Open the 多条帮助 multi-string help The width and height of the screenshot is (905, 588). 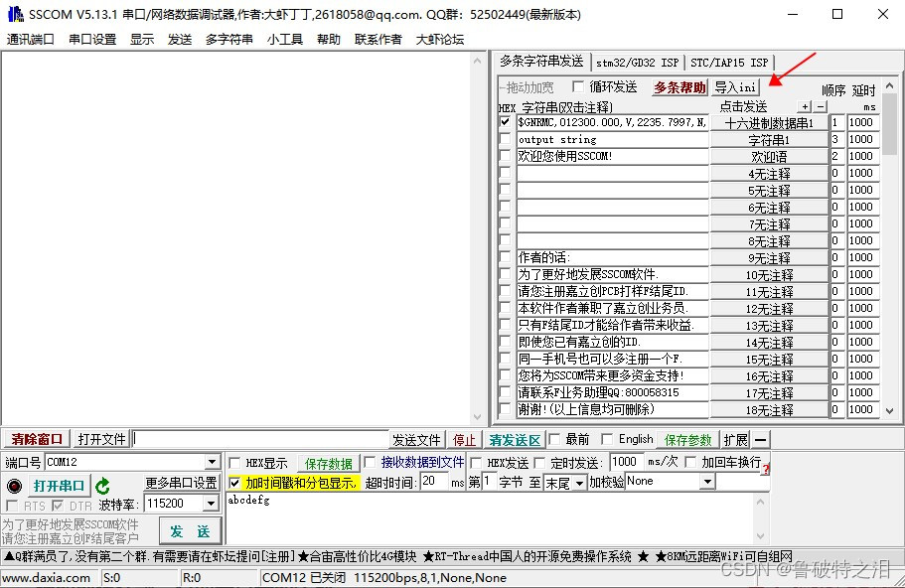679,87
